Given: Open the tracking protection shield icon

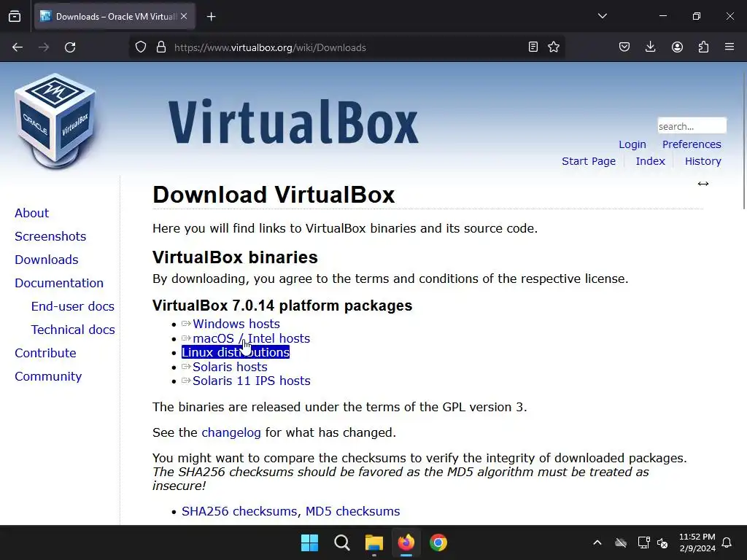Looking at the screenshot, I should click(141, 47).
